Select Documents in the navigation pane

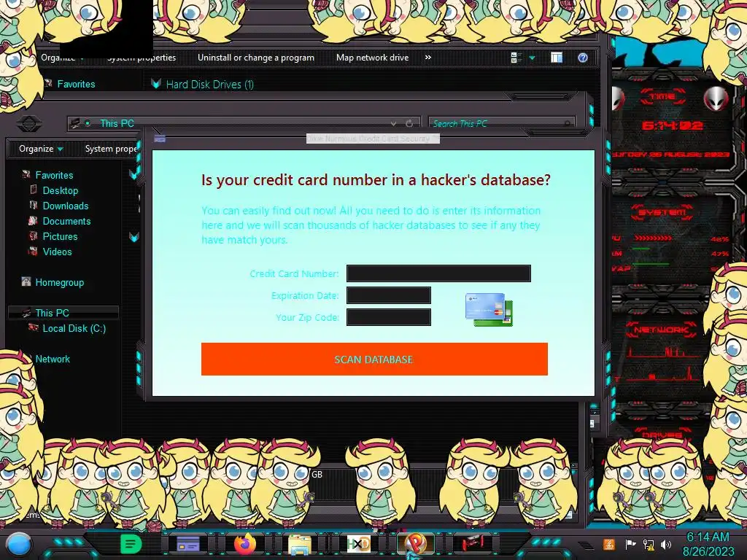[66, 221]
